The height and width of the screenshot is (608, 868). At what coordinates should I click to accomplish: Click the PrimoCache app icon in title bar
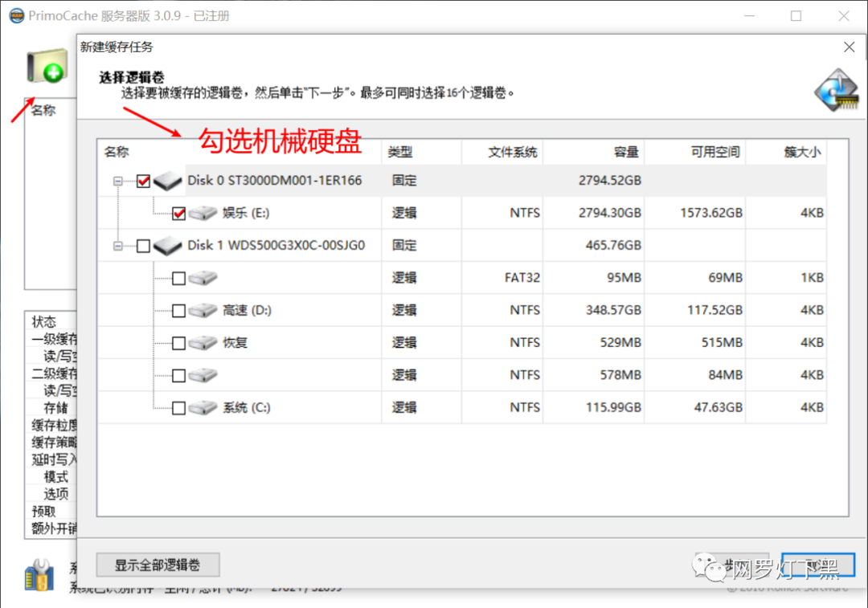pos(15,16)
